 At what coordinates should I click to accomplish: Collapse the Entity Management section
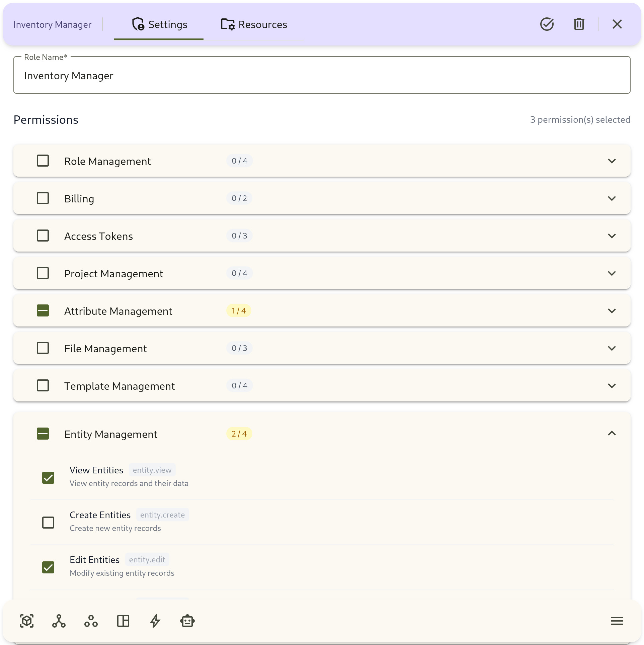613,434
